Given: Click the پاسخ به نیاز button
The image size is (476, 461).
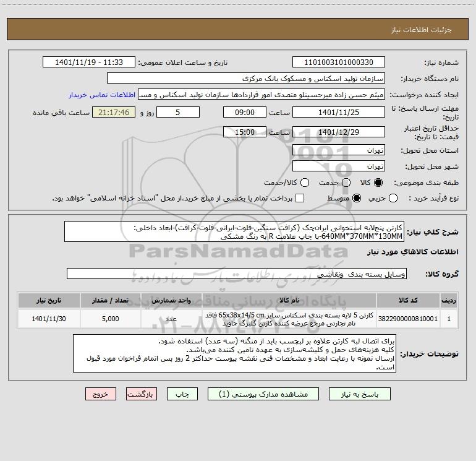Looking at the screenshot, I should (360, 394).
